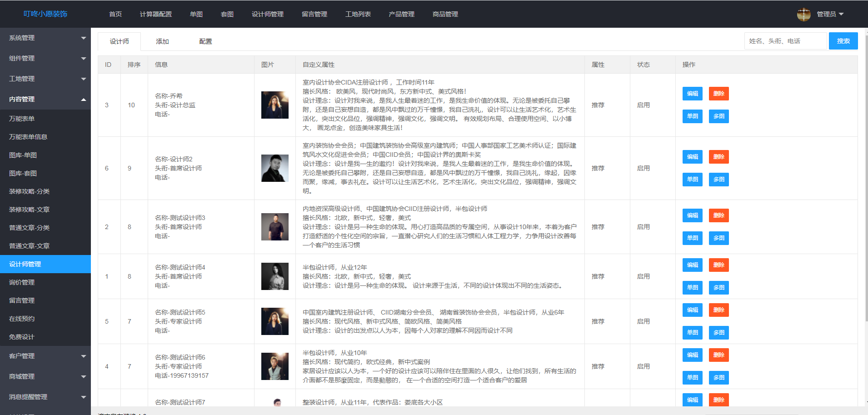Open the 管理员 dropdown menu
This screenshot has height=415, width=868.
[830, 14]
